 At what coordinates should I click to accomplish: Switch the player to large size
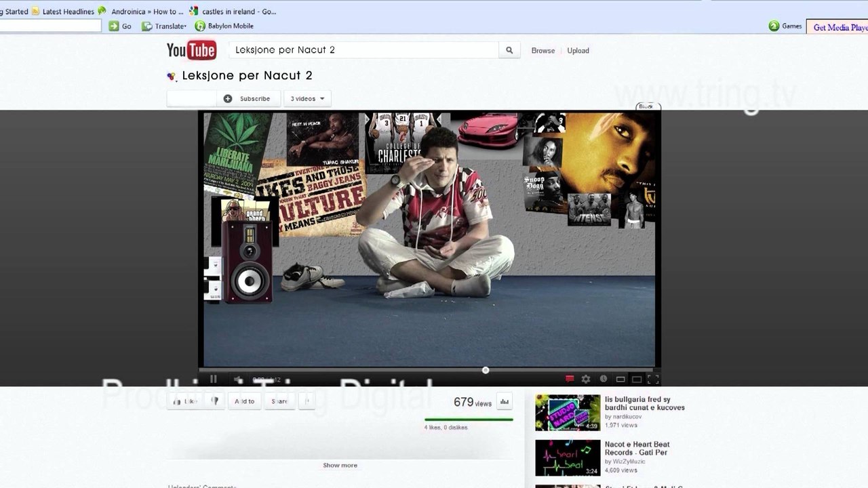point(637,380)
